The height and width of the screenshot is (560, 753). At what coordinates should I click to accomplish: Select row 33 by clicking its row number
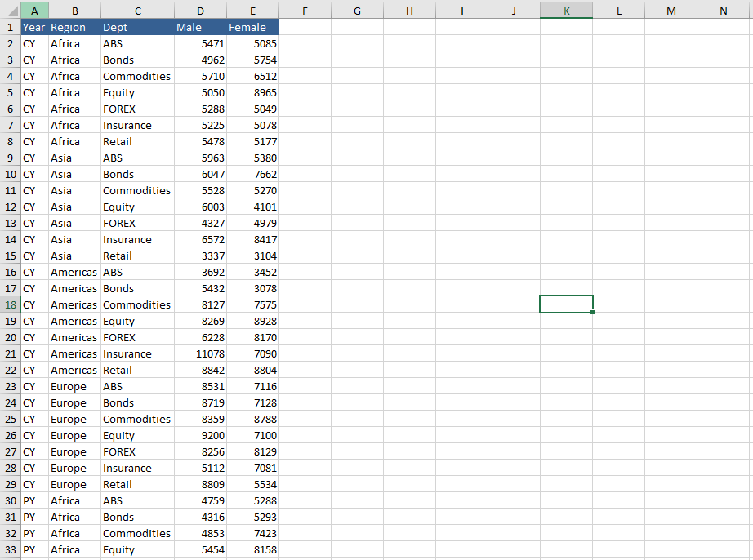10,549
